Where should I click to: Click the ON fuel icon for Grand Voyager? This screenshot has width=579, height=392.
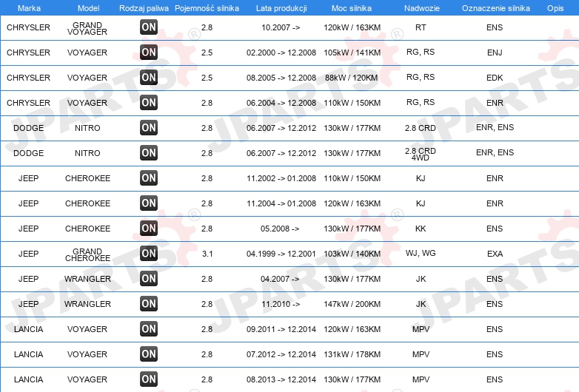148,27
